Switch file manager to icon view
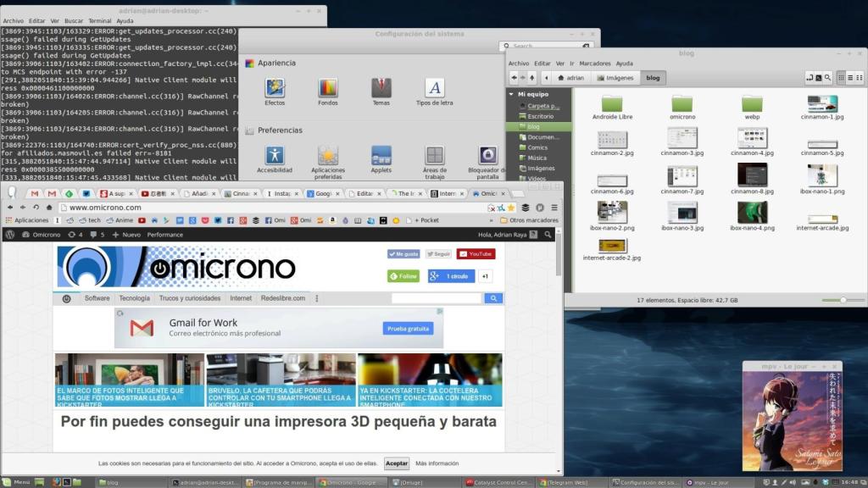Image resolution: width=868 pixels, height=488 pixels. (841, 77)
